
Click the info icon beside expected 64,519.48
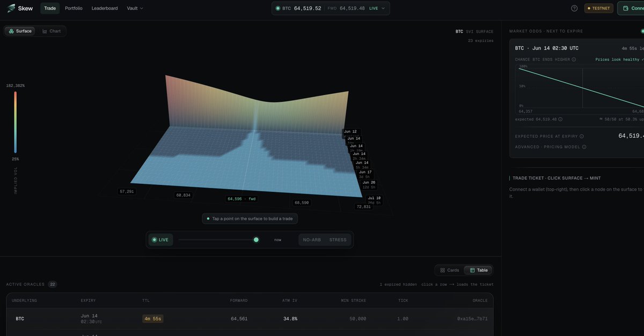pos(560,119)
